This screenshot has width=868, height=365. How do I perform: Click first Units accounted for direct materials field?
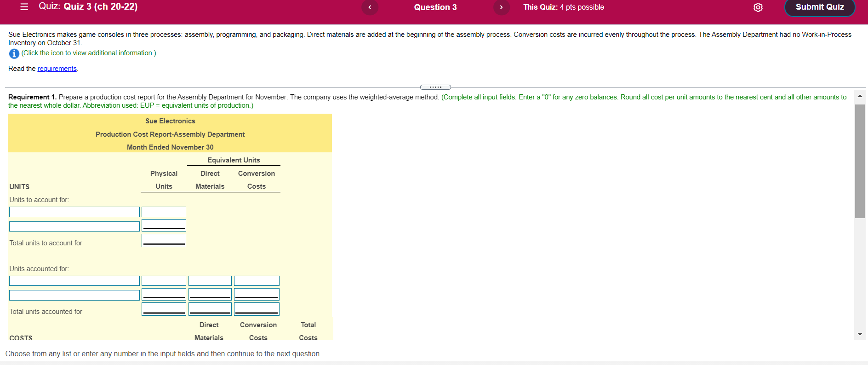click(210, 281)
